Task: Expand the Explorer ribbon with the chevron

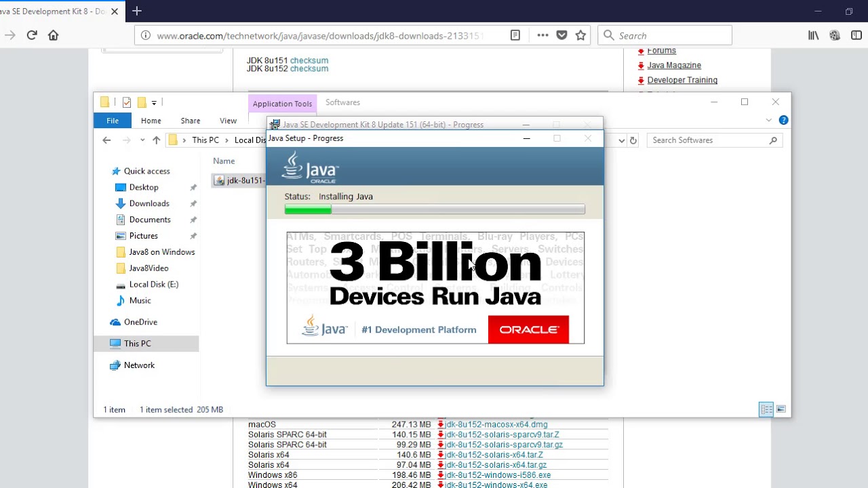Action: tap(768, 120)
